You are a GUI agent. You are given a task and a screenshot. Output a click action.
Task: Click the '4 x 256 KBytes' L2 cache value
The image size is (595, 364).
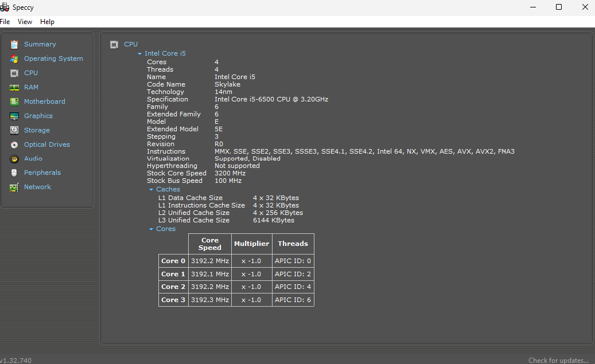(278, 213)
